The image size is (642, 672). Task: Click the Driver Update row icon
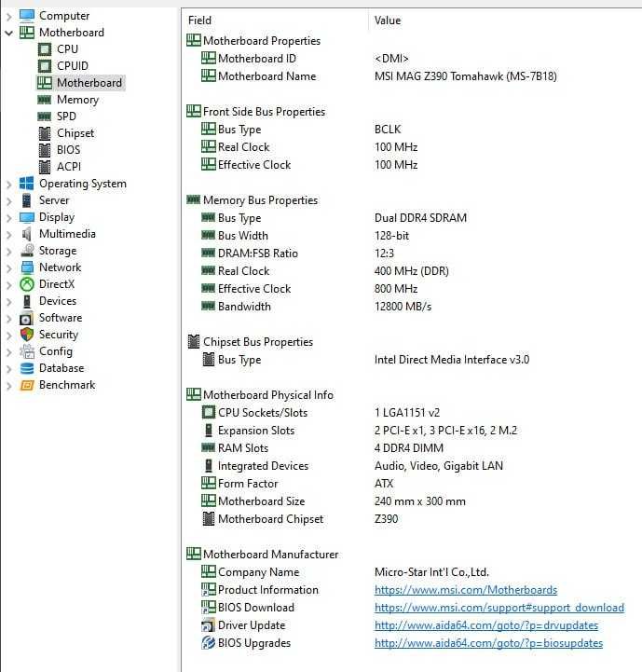pos(209,625)
